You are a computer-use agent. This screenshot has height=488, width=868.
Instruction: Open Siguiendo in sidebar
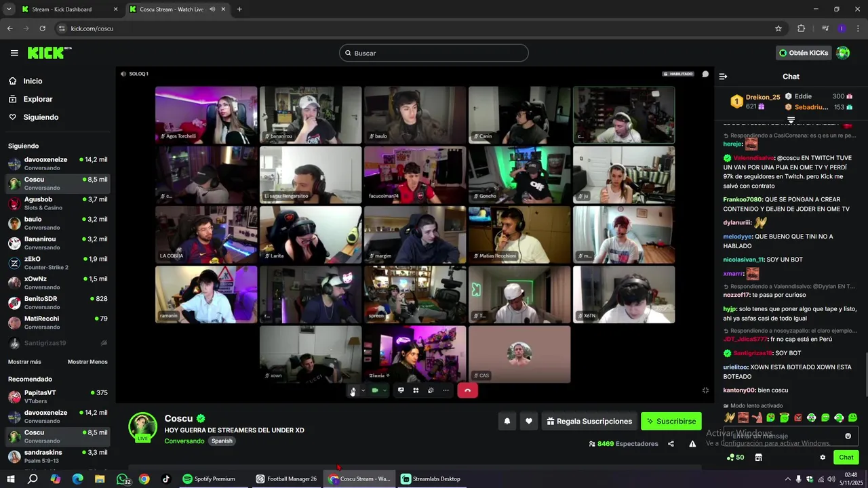tap(41, 117)
